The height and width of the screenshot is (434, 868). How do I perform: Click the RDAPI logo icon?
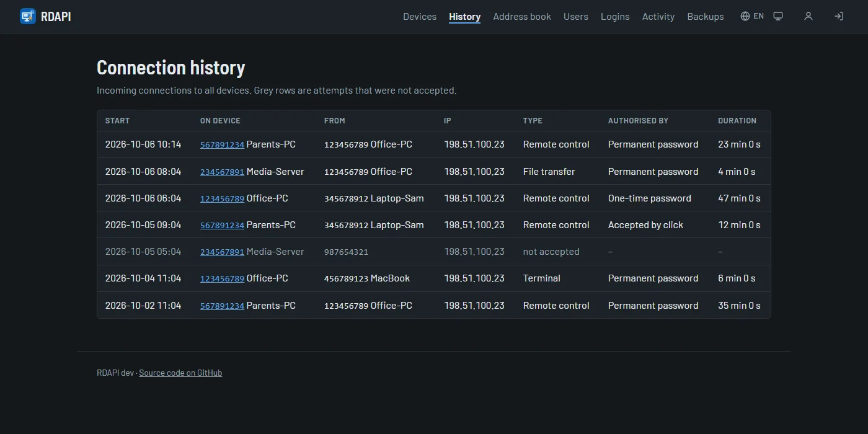tap(28, 16)
